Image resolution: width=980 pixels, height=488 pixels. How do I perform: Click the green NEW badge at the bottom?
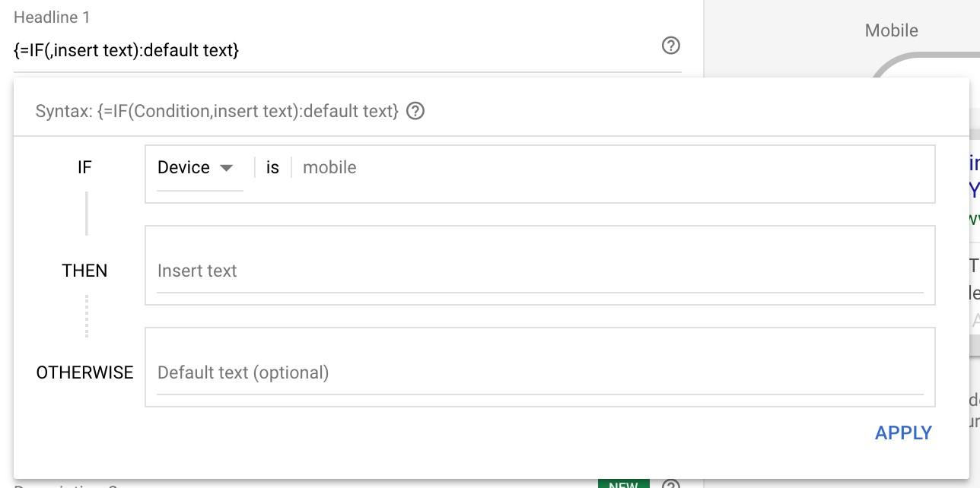tap(624, 484)
